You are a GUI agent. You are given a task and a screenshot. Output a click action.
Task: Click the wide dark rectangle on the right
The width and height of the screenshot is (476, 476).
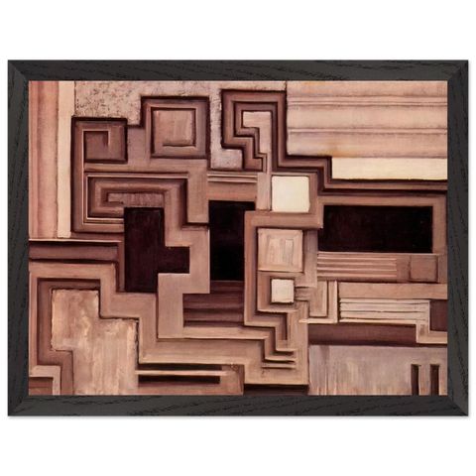click(x=376, y=229)
